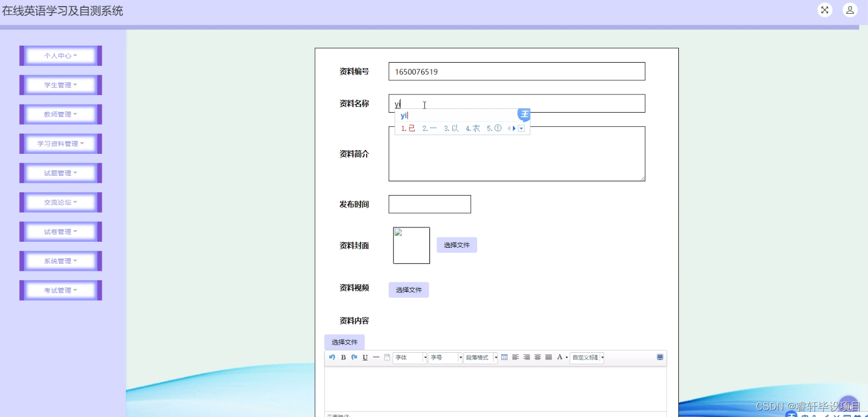
Task: Click 选择文件 button next to 资料视频
Action: [408, 290]
